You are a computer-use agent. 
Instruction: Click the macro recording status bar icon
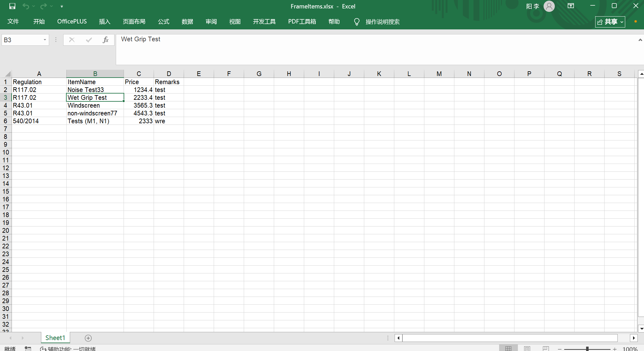pos(28,348)
